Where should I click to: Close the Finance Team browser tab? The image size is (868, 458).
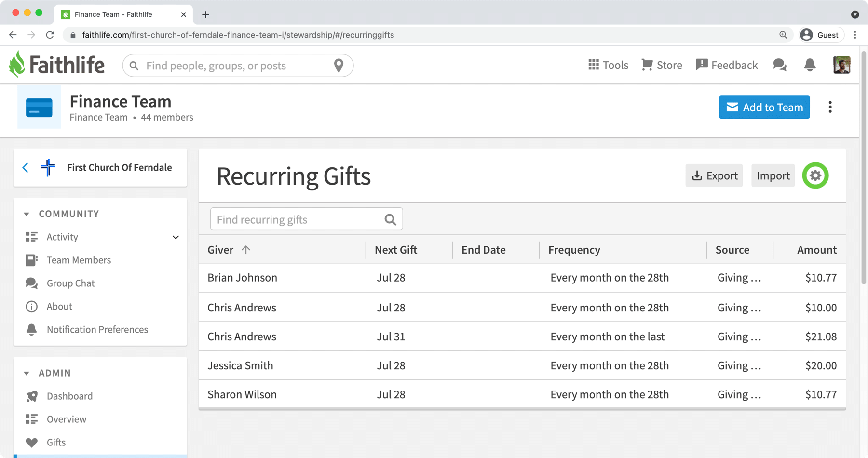[x=183, y=14]
